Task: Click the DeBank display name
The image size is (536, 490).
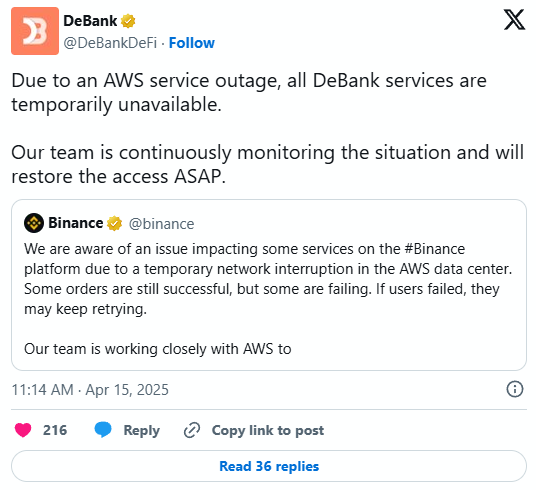Action: [x=90, y=21]
